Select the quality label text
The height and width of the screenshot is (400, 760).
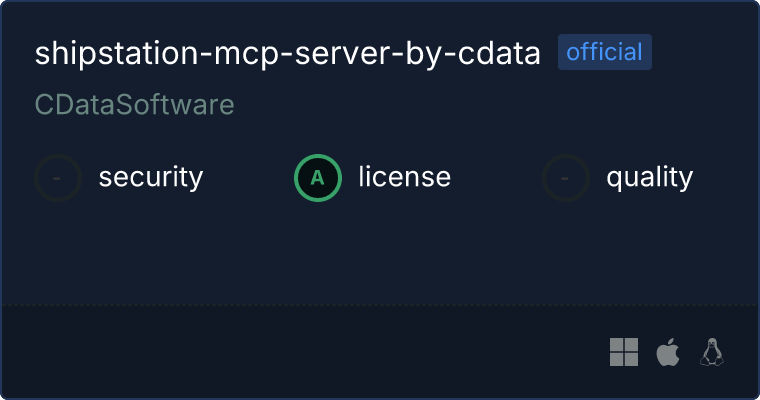tap(649, 178)
